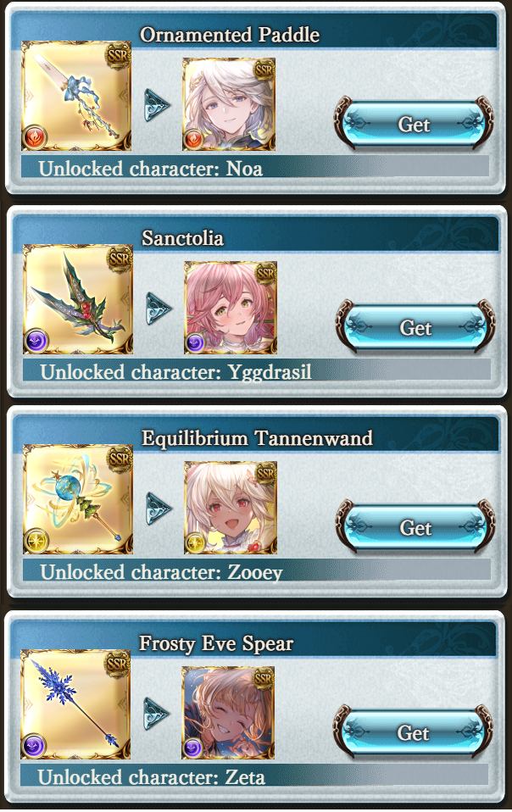
Task: Select the Zeta character portrait
Action: (228, 713)
